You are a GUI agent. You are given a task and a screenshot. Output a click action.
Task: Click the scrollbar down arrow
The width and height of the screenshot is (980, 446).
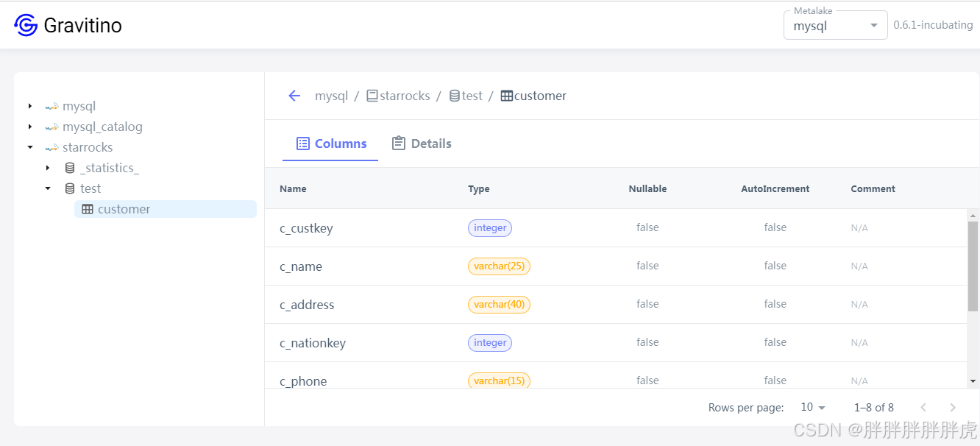point(973,382)
